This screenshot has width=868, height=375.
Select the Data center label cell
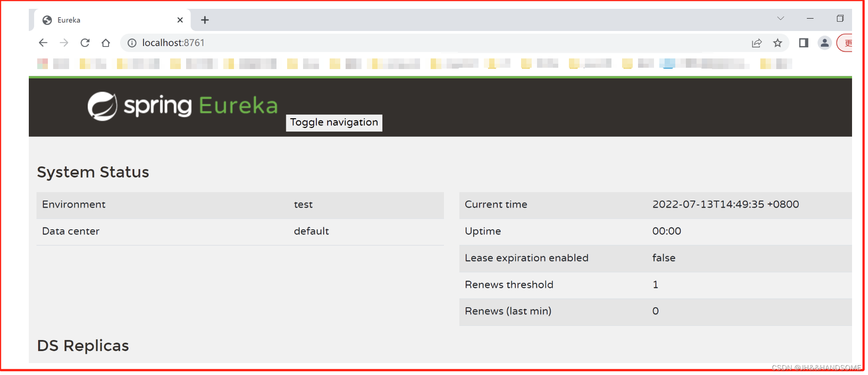click(x=70, y=231)
